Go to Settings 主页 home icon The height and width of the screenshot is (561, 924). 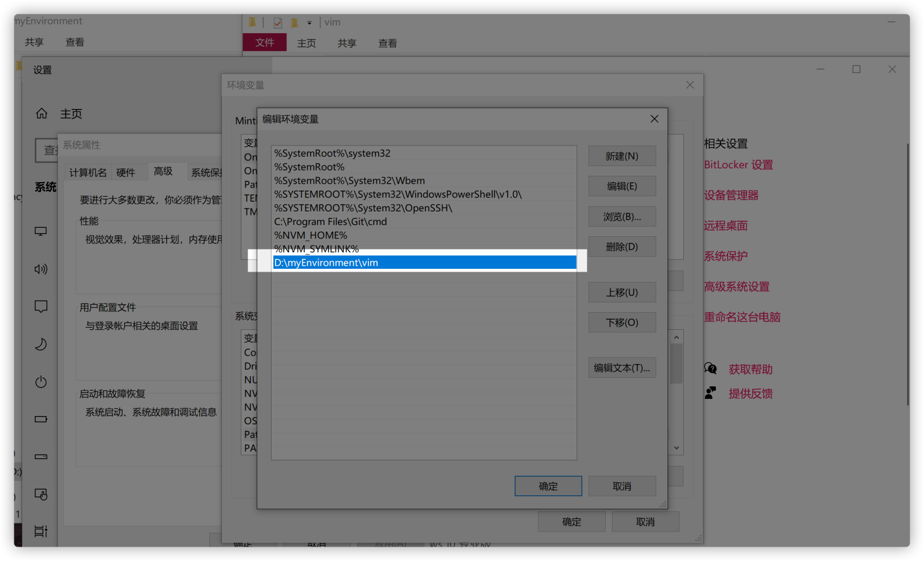(x=42, y=113)
